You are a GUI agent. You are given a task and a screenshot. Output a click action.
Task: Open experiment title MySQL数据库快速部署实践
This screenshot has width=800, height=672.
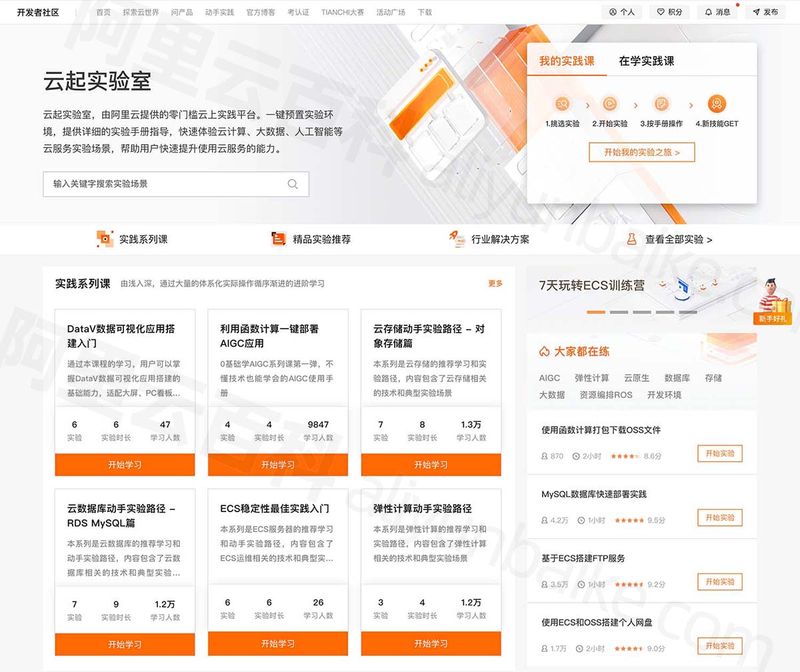594,494
